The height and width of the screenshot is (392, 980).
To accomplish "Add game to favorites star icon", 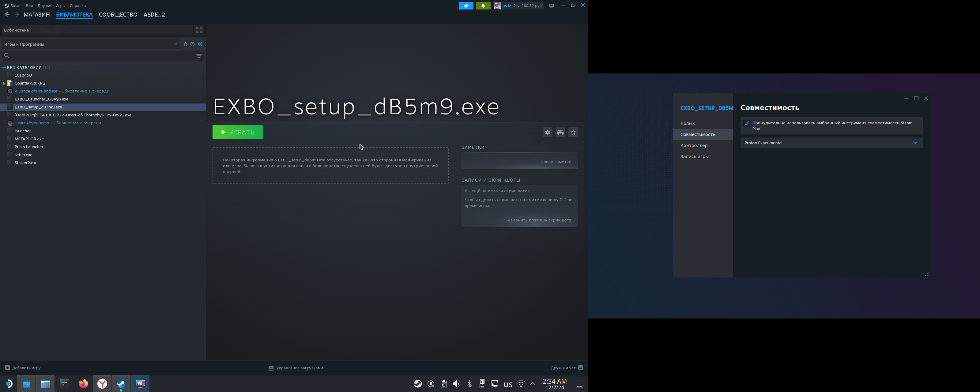I will coord(573,132).
